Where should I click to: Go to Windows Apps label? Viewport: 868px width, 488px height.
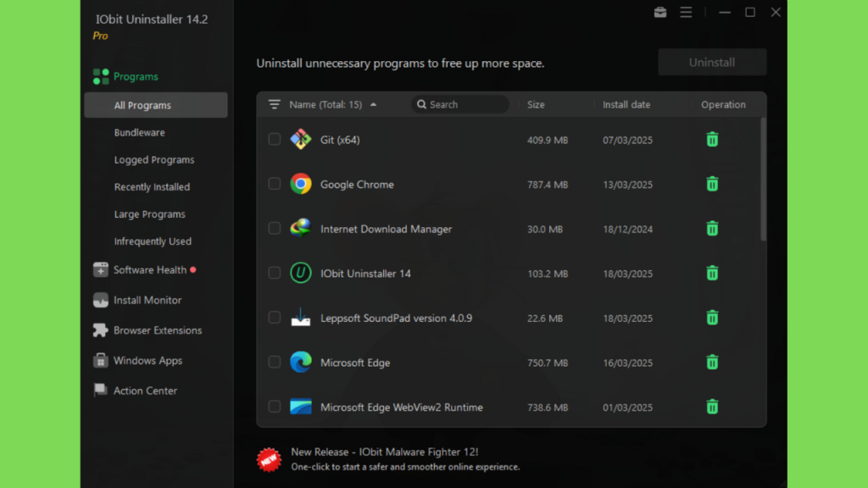[x=147, y=361]
